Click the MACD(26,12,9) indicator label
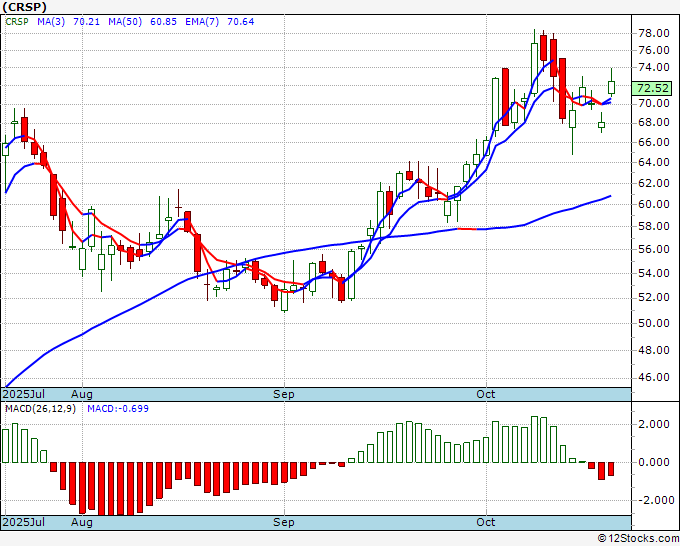The width and height of the screenshot is (680, 546). (40, 409)
